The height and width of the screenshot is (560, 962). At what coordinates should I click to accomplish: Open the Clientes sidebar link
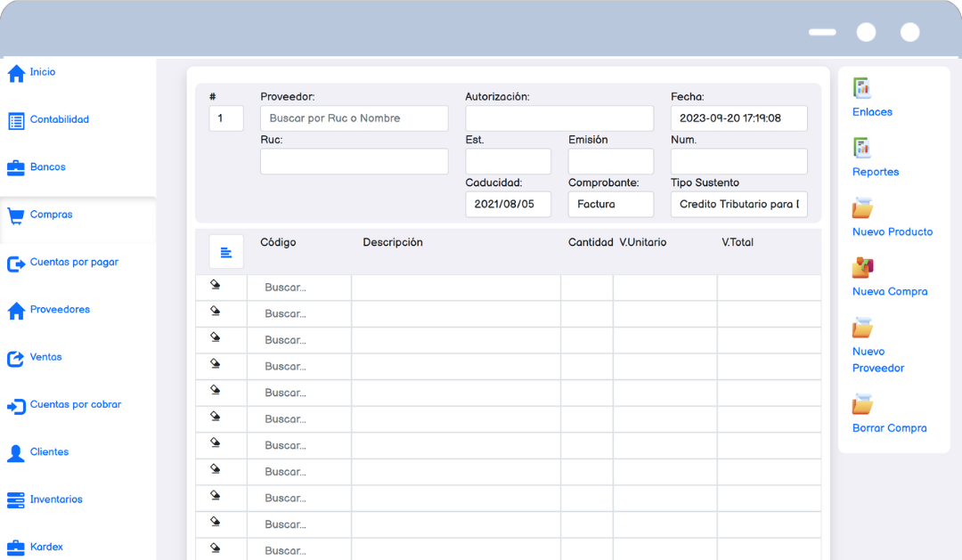tap(49, 452)
